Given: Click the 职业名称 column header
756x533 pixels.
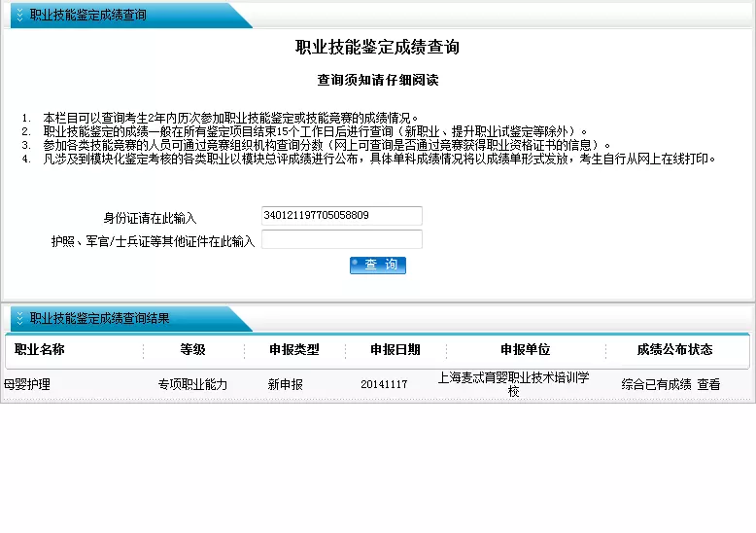Looking at the screenshot, I should coord(40,349).
